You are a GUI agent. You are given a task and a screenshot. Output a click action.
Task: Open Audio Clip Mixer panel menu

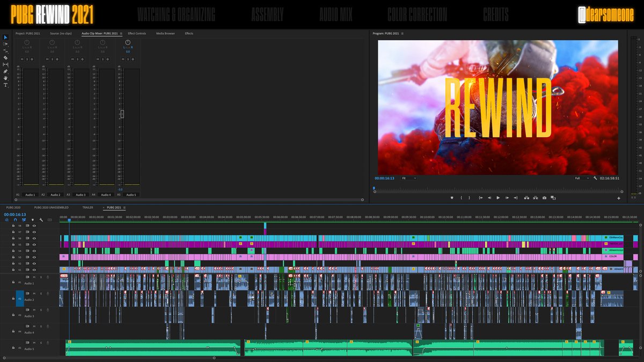pos(121,33)
